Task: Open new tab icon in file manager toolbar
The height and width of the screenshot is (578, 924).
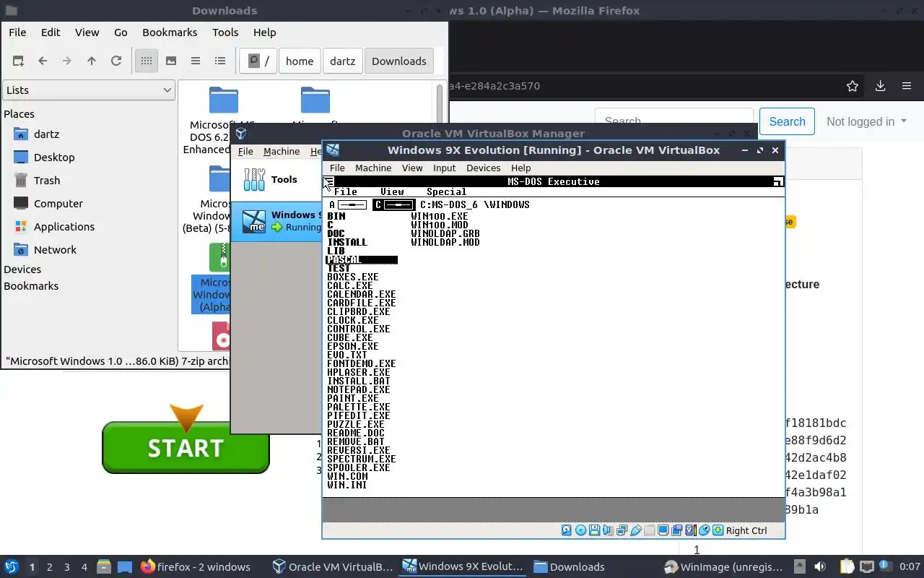Action: tap(18, 61)
